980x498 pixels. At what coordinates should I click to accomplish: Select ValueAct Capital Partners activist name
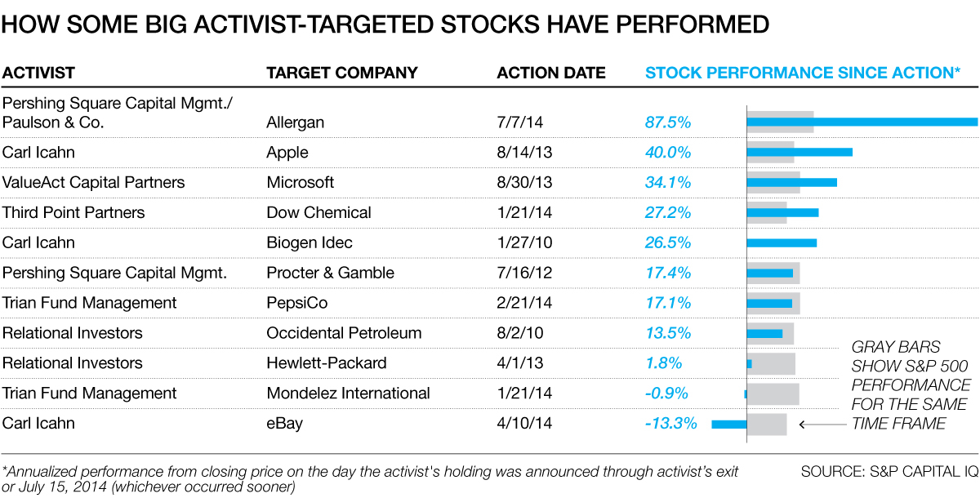coord(94,182)
